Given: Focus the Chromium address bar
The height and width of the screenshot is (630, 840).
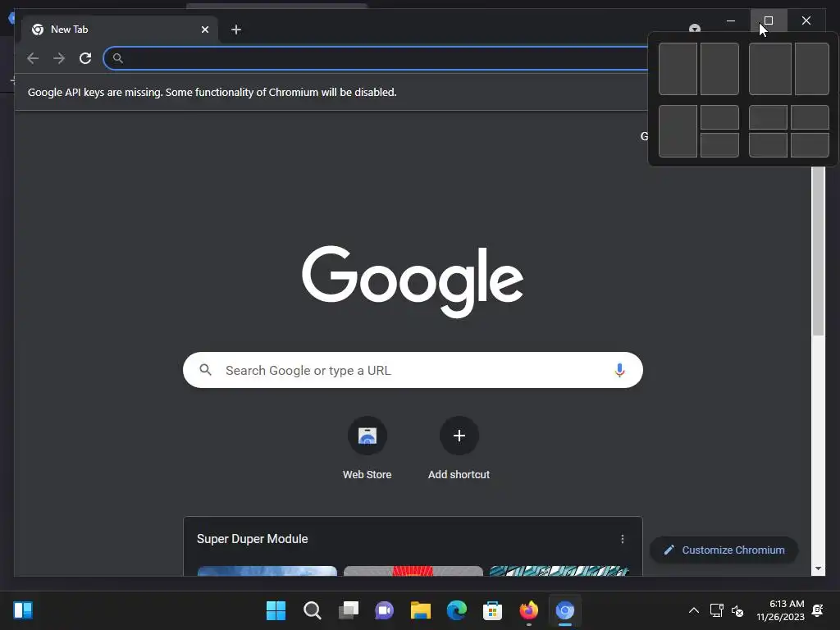Looking at the screenshot, I should (376, 58).
